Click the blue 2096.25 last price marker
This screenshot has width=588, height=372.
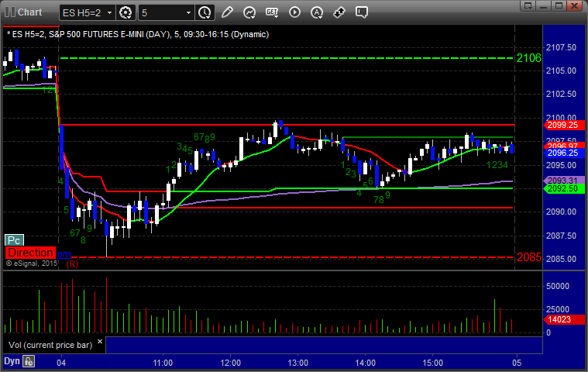point(564,153)
